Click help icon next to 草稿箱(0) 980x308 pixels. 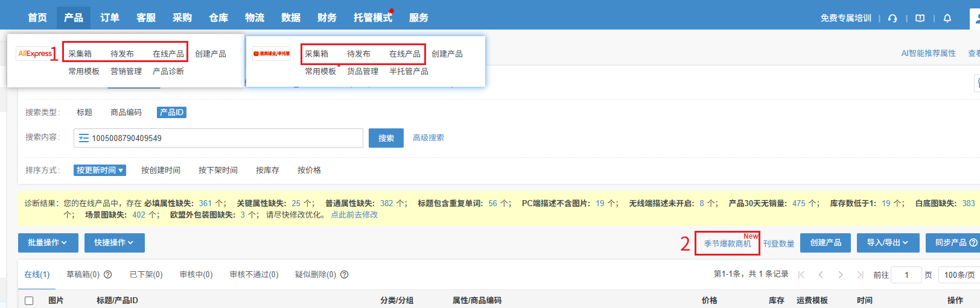[x=108, y=275]
